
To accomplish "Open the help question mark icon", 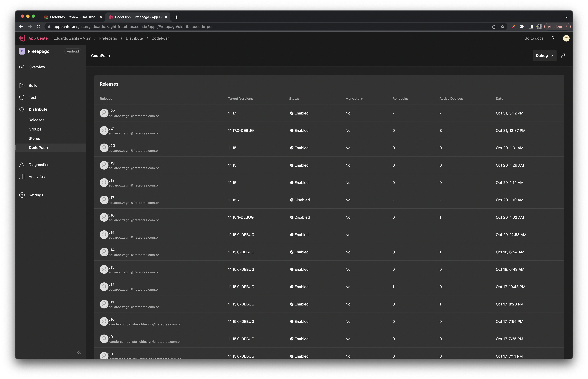I will pyautogui.click(x=553, y=38).
